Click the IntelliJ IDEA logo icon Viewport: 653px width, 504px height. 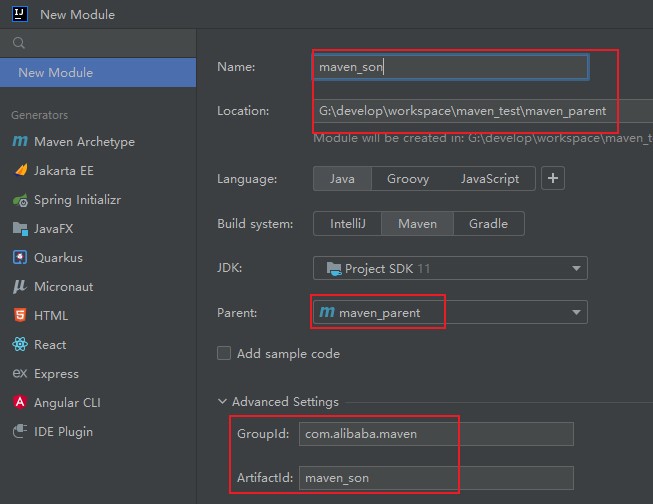[x=20, y=14]
